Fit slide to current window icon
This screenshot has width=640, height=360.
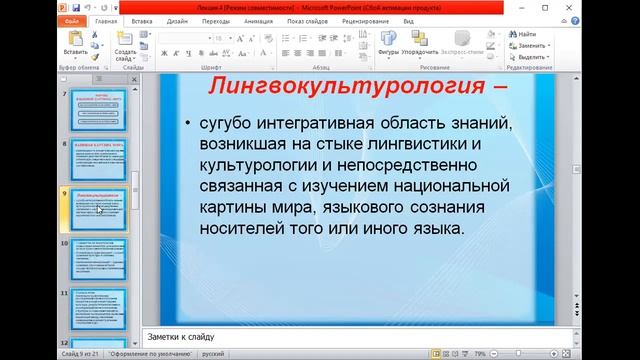click(566, 354)
